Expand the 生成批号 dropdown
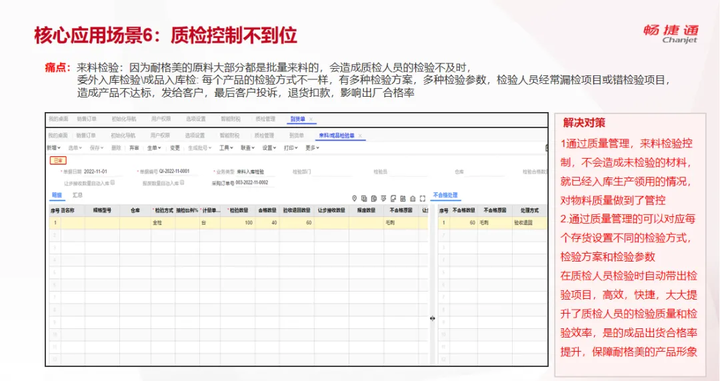The height and width of the screenshot is (381, 720). (x=199, y=148)
